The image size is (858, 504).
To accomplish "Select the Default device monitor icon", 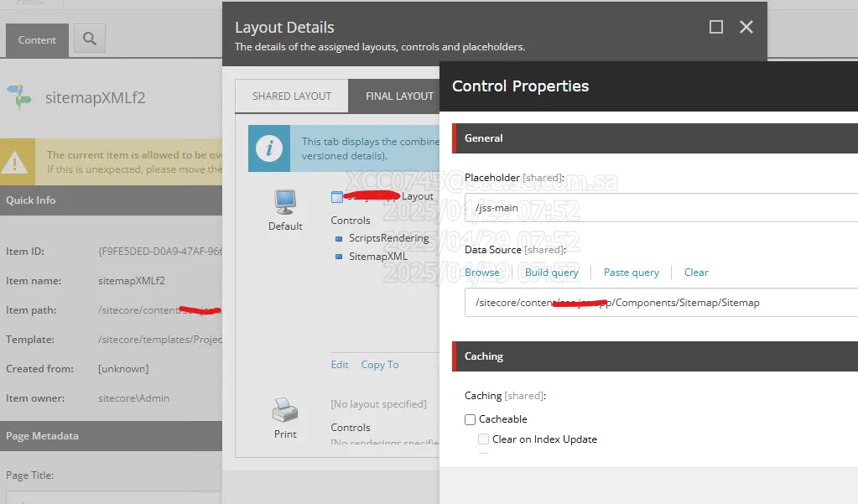I will [x=285, y=201].
